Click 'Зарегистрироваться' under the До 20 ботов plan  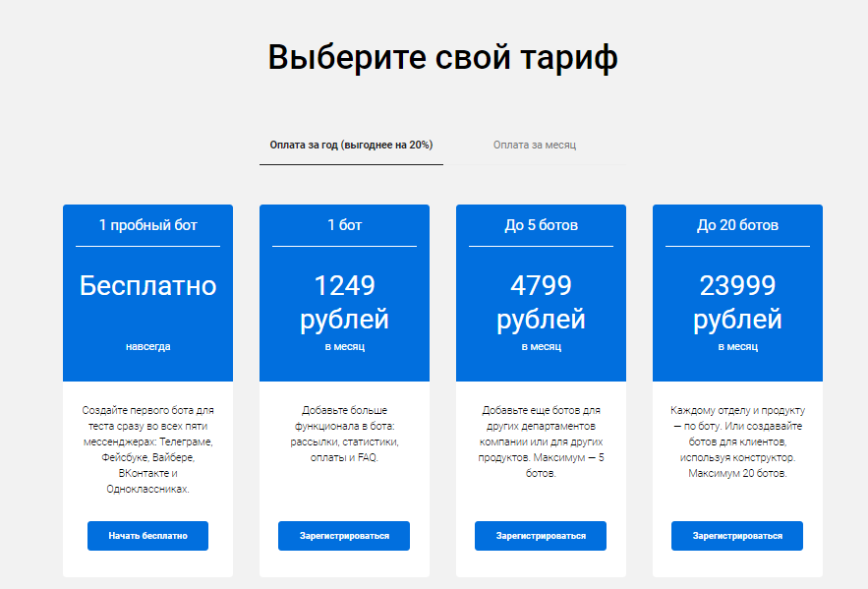tap(737, 536)
